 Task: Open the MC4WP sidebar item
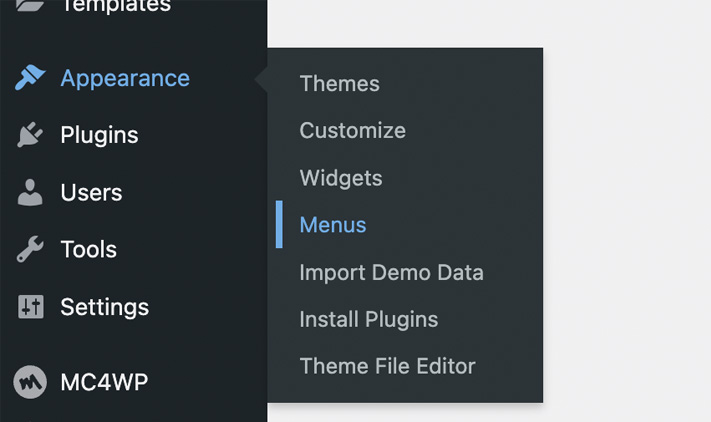[x=104, y=382]
